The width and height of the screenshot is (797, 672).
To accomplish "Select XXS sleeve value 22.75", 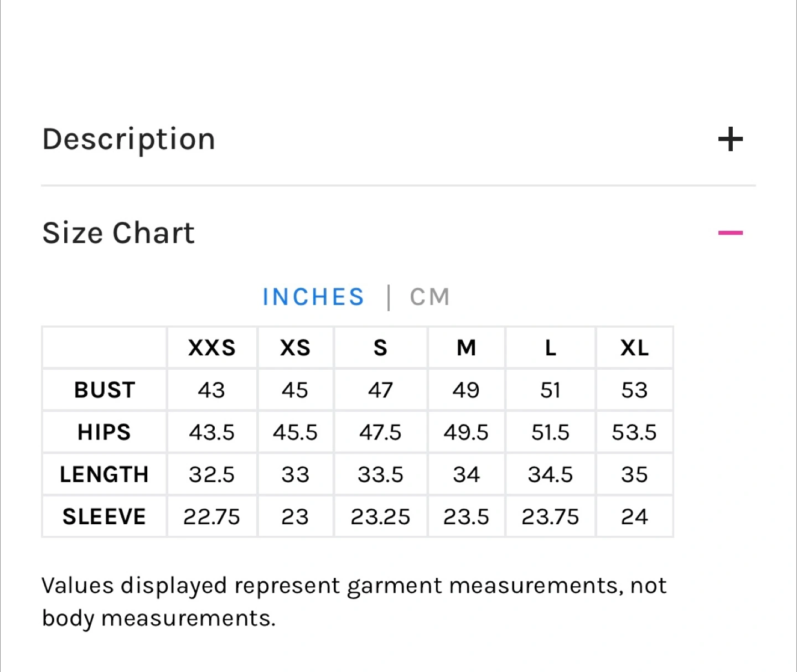I will click(212, 516).
